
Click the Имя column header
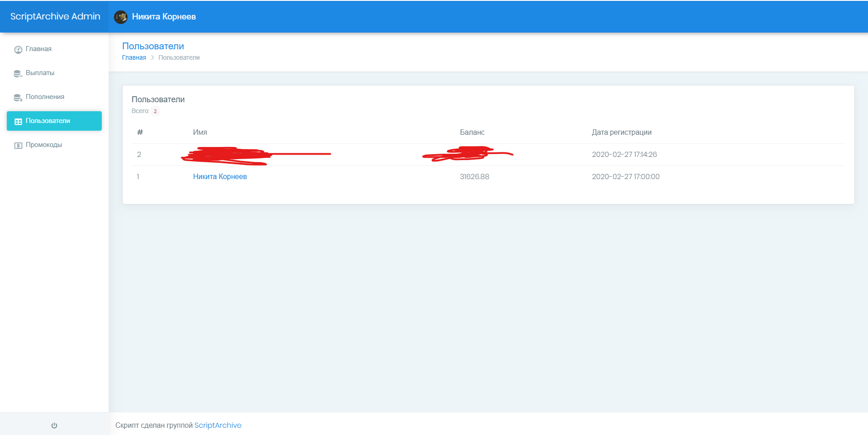point(200,132)
